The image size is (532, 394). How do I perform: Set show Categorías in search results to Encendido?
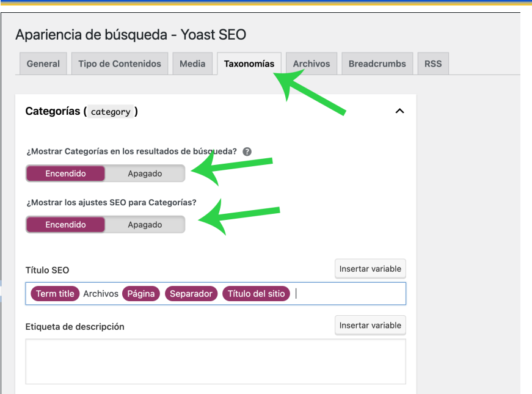click(65, 173)
